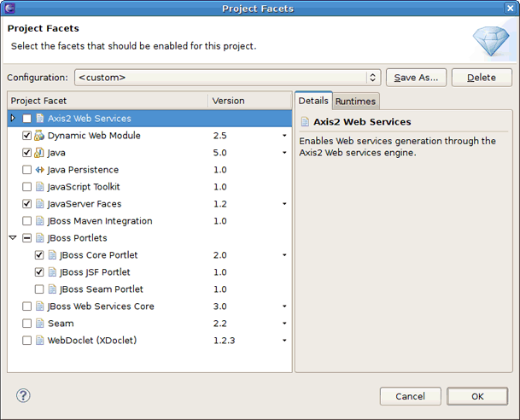
Task: Click the Dynamic Web Module globe icon
Action: 39,136
